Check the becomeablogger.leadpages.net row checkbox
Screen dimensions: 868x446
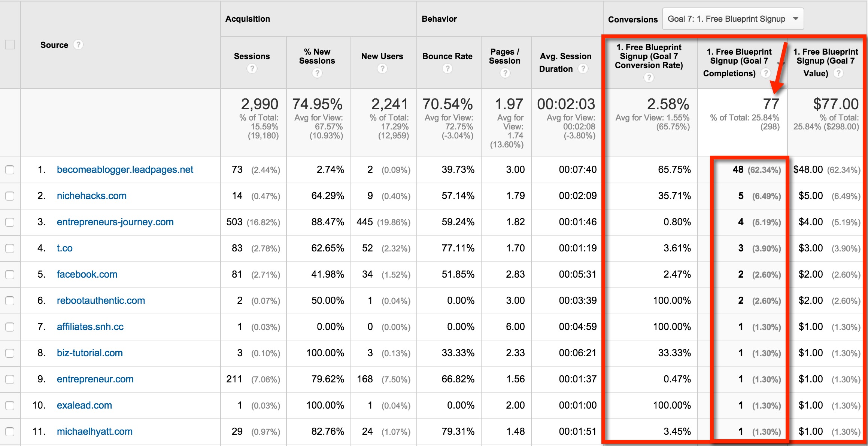pos(10,170)
